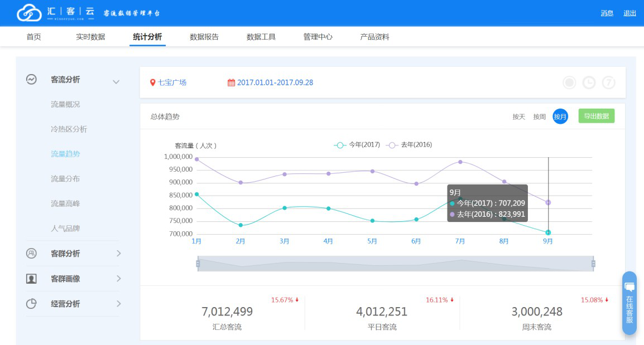Click the chart zoom range bar
Viewport: 644px width, 345px height.
[396, 264]
